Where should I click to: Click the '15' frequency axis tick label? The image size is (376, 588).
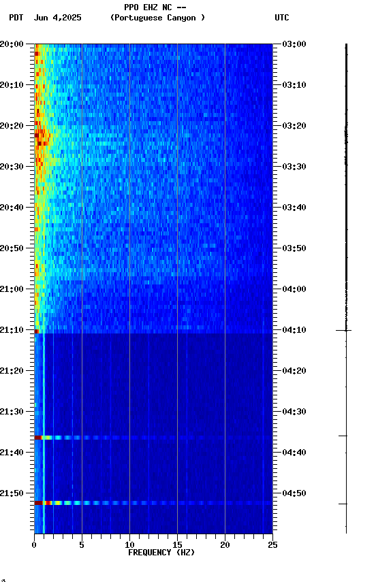point(177,545)
